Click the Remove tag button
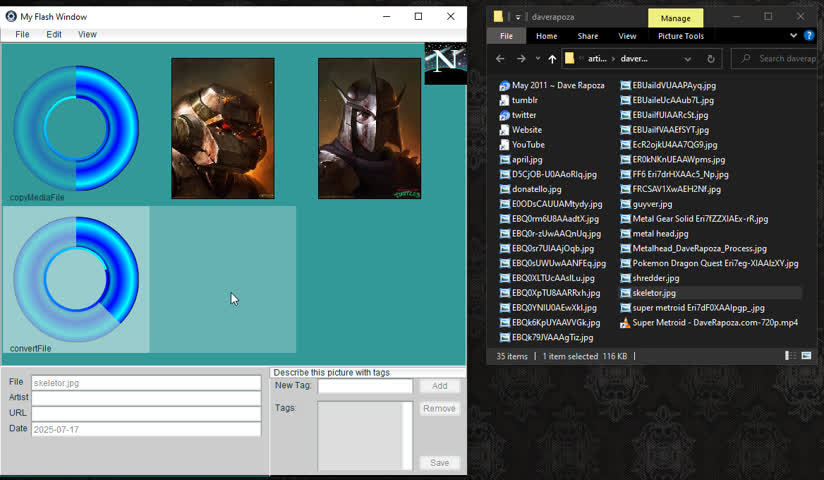The height and width of the screenshot is (480, 824). [439, 409]
